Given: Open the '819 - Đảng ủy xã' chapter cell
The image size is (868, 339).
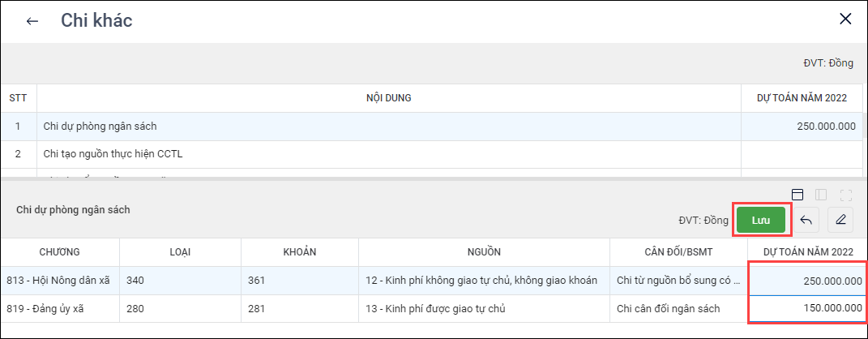Looking at the screenshot, I should pos(61,308).
